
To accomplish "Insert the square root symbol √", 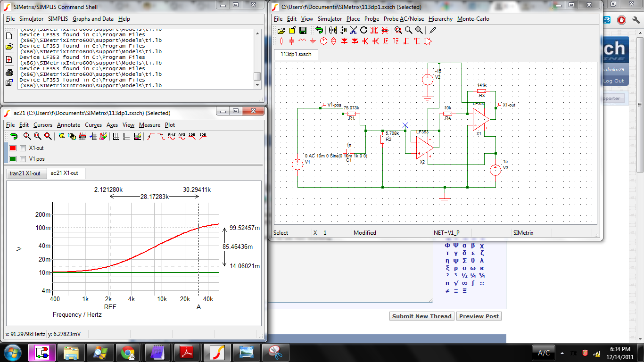I will click(x=456, y=283).
